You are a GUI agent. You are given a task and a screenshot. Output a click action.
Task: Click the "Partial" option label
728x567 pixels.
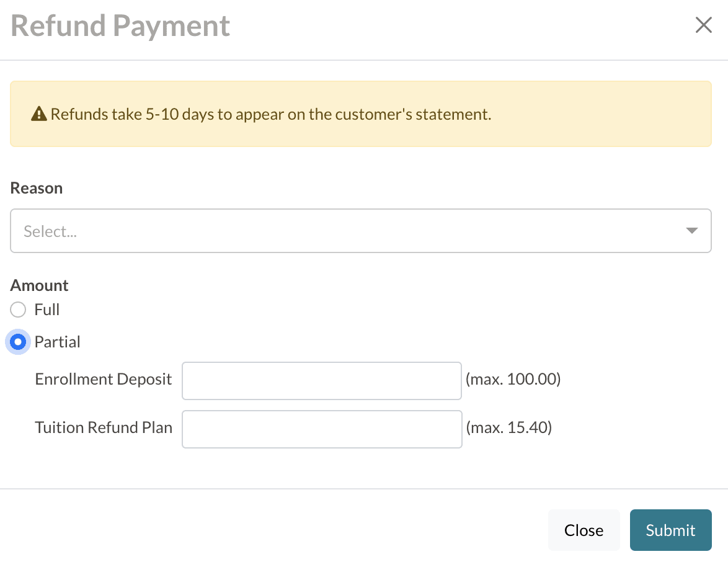(58, 342)
